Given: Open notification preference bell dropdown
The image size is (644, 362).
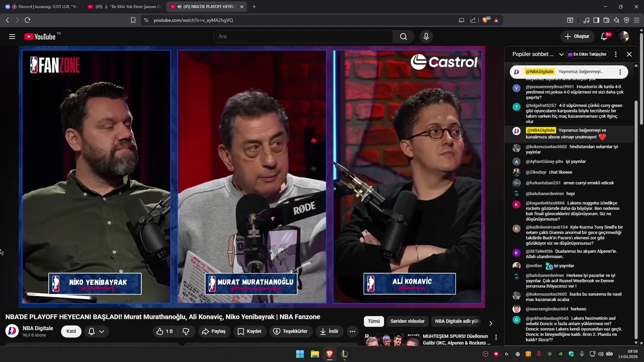Looking at the screenshot, I should 96,331.
